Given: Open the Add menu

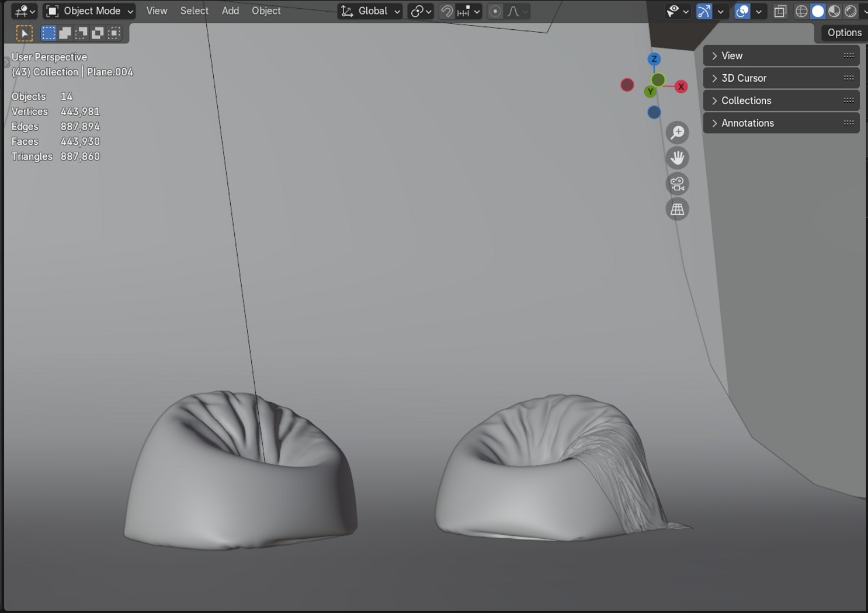Looking at the screenshot, I should (230, 11).
